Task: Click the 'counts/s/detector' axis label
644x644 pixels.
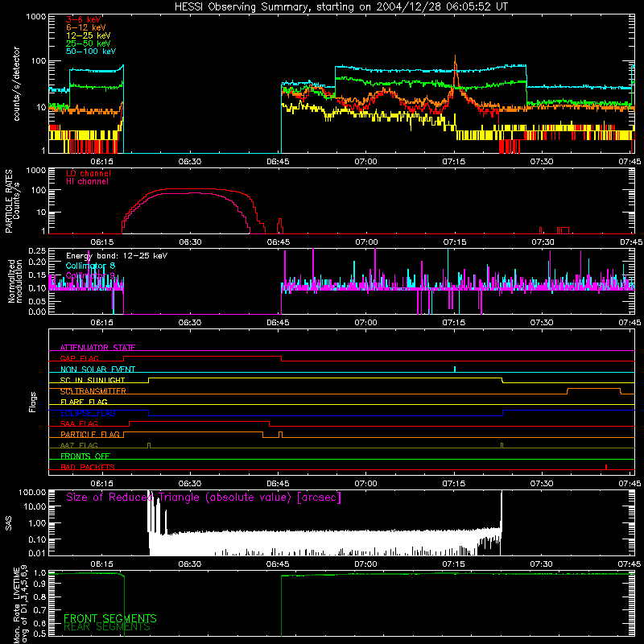Action: [x=16, y=84]
